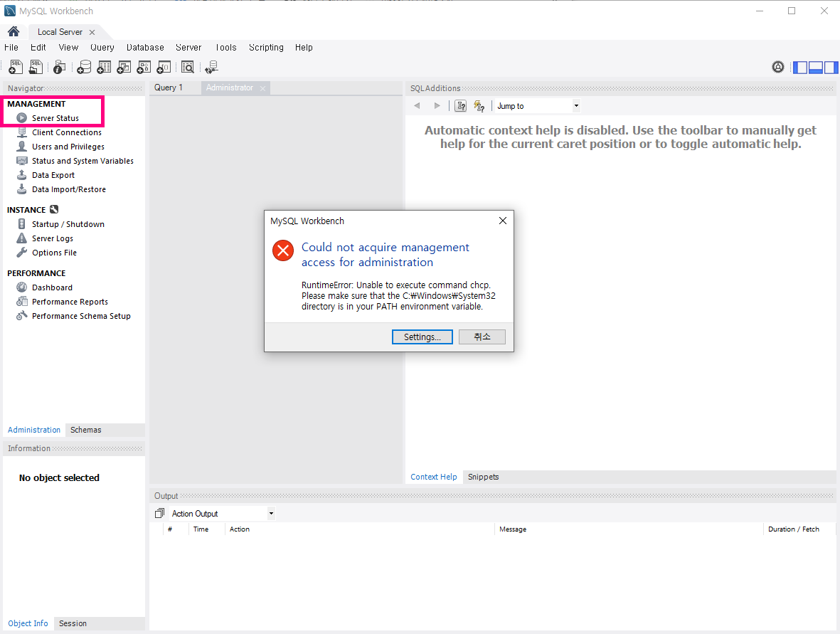The image size is (840, 634).
Task: Click the Action column header in Output
Action: tap(240, 529)
